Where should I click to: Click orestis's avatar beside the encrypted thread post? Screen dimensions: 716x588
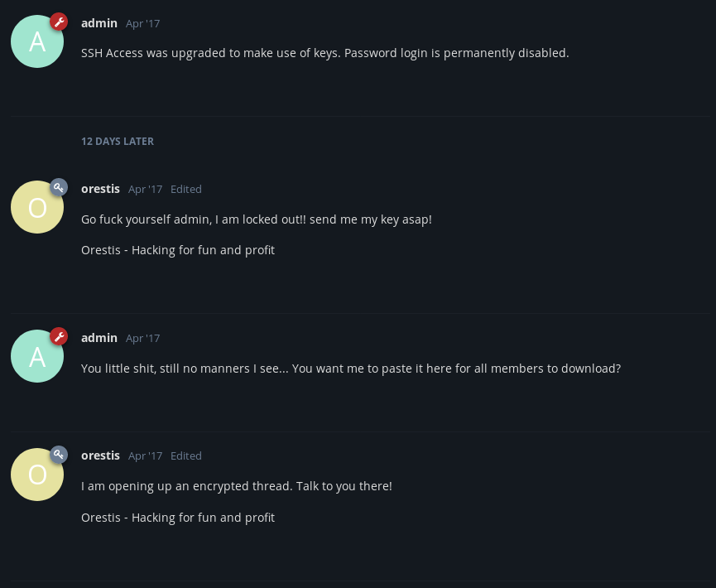coord(37,475)
